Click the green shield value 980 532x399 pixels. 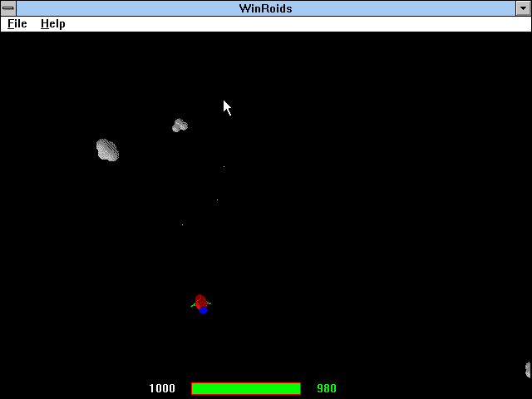pos(327,388)
